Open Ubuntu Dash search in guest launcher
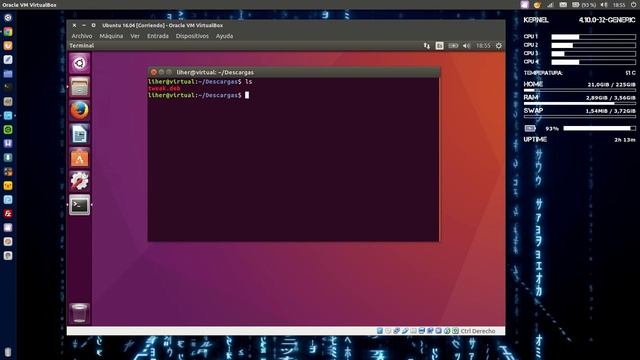 [79, 63]
